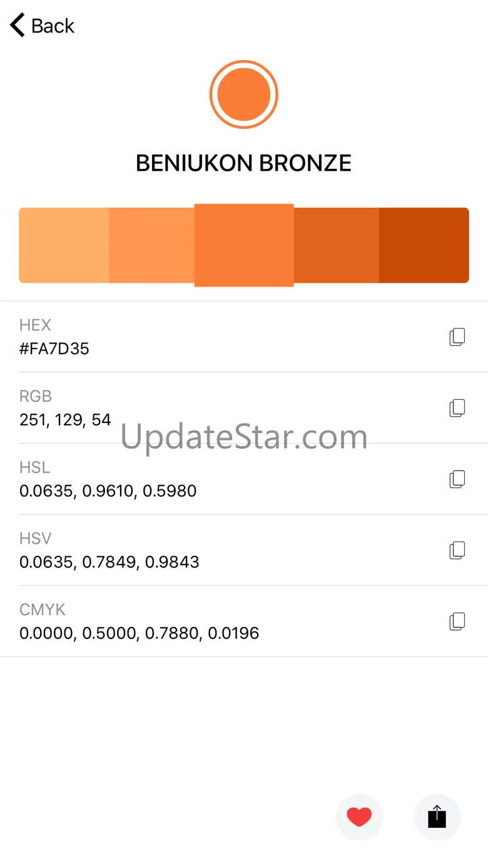Tap the share icon button
Screen dimensions: 488x868
click(x=437, y=817)
